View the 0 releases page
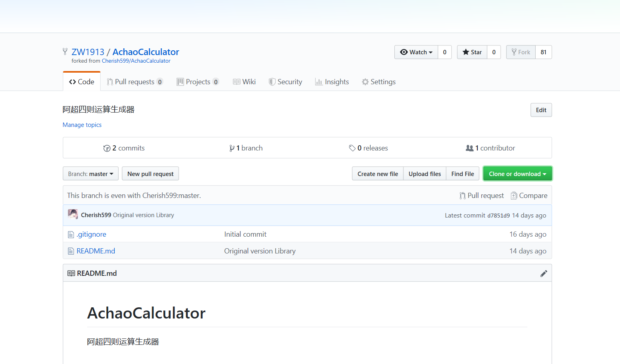The width and height of the screenshot is (620, 364). (368, 148)
